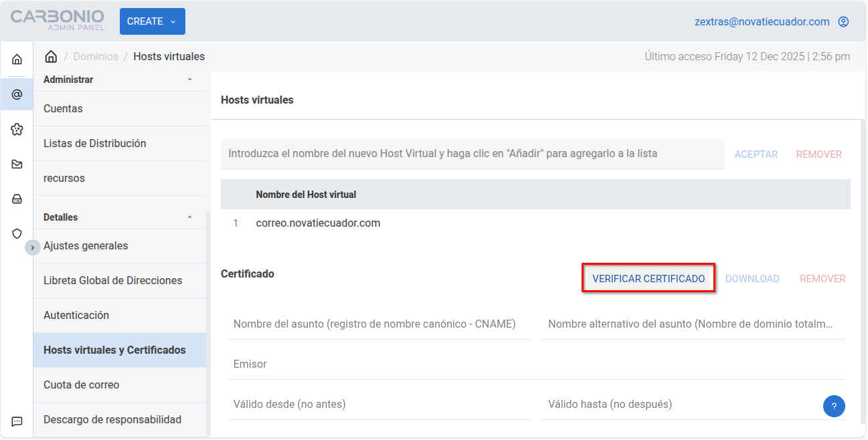Open the chat feedback icon at bottom left

(17, 421)
